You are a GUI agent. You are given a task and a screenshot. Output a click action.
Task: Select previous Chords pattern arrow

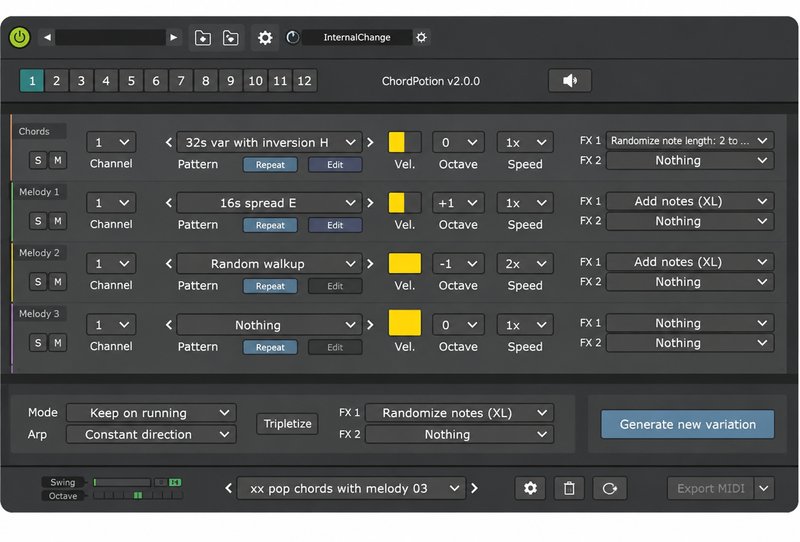[x=169, y=142]
